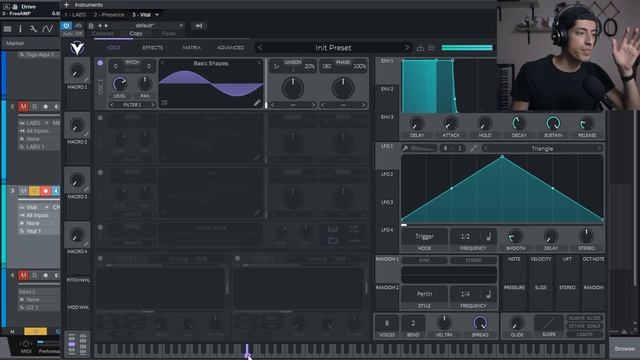Click the OSC 1 Pan knob
The image size is (640, 360).
[x=144, y=84]
